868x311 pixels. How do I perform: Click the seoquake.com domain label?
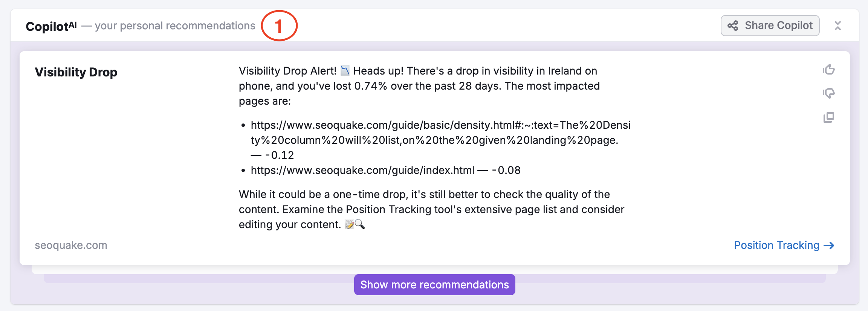pos(71,245)
